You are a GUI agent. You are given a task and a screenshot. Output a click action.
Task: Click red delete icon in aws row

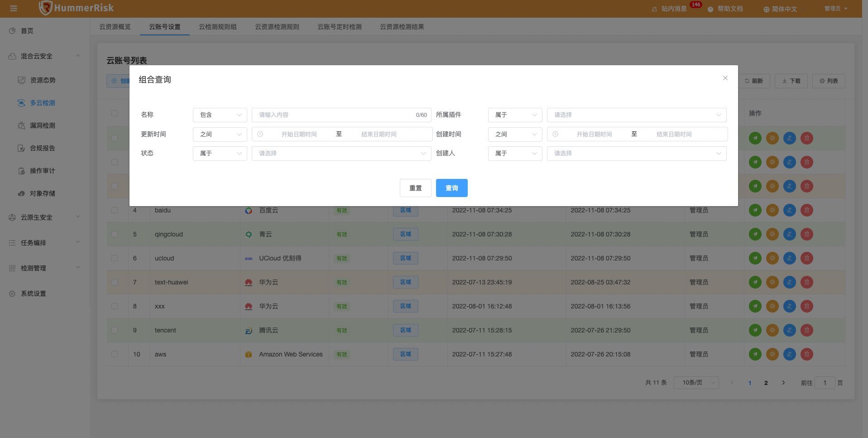pos(807,354)
